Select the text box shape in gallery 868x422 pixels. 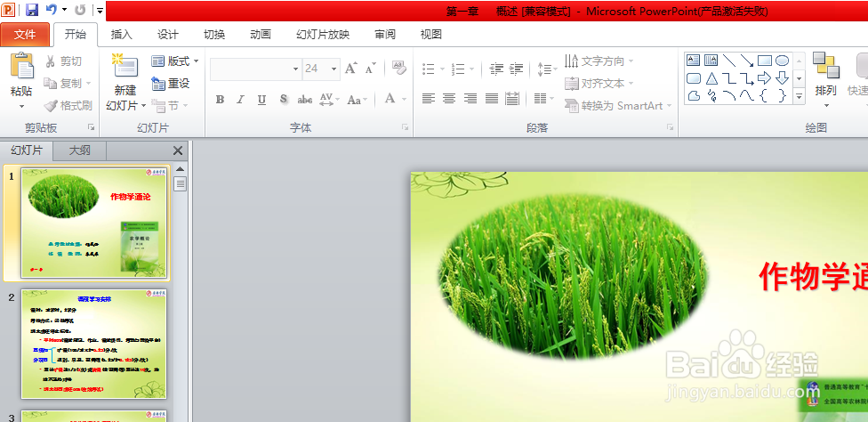tap(694, 61)
